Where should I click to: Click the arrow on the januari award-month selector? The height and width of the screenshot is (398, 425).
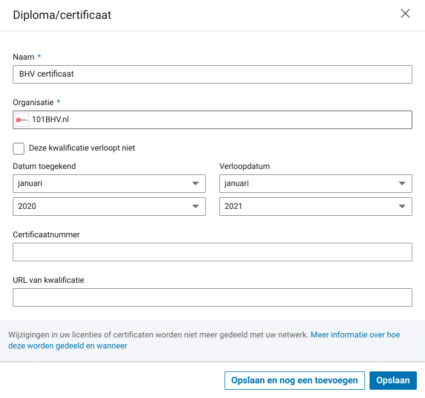pyautogui.click(x=196, y=183)
